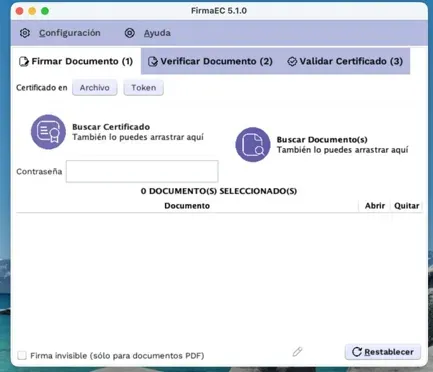Open the Ayuda menu
Screen dimensions: 433x372
(x=157, y=33)
